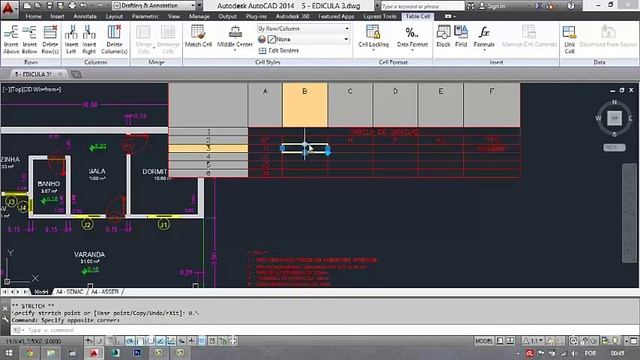The width and height of the screenshot is (640, 360).
Task: Open the Data Format tool
Action: click(412, 37)
